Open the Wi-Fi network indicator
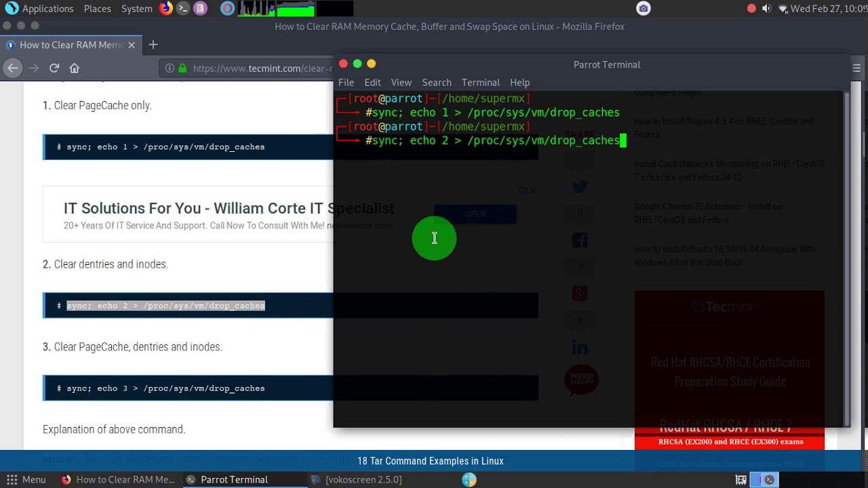This screenshot has width=868, height=488. click(x=783, y=9)
